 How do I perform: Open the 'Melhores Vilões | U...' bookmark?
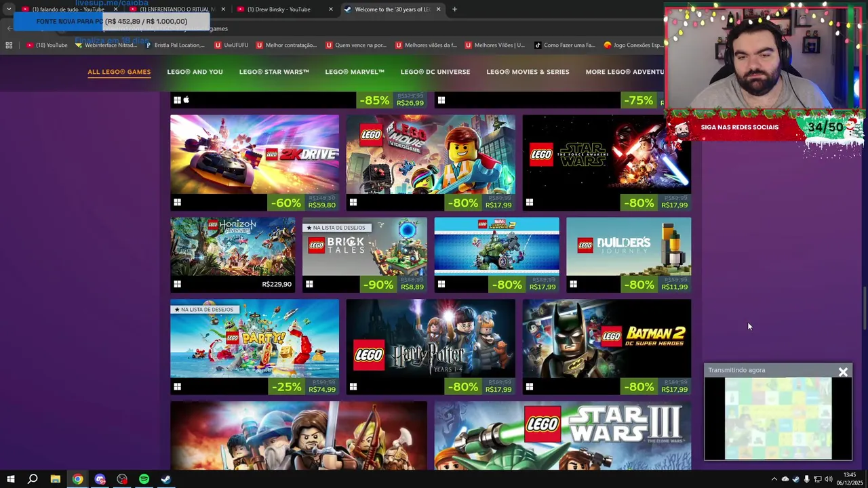click(495, 45)
